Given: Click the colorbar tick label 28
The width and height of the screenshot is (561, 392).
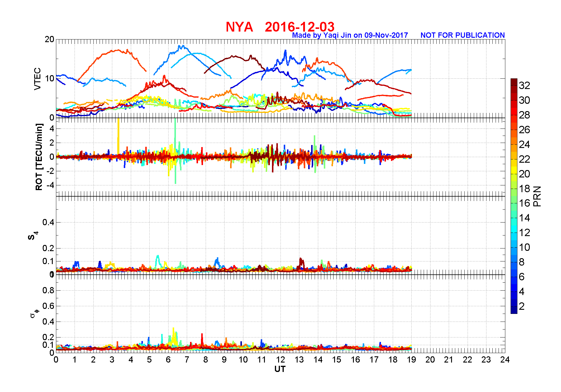Looking at the screenshot, I should 524,115.
